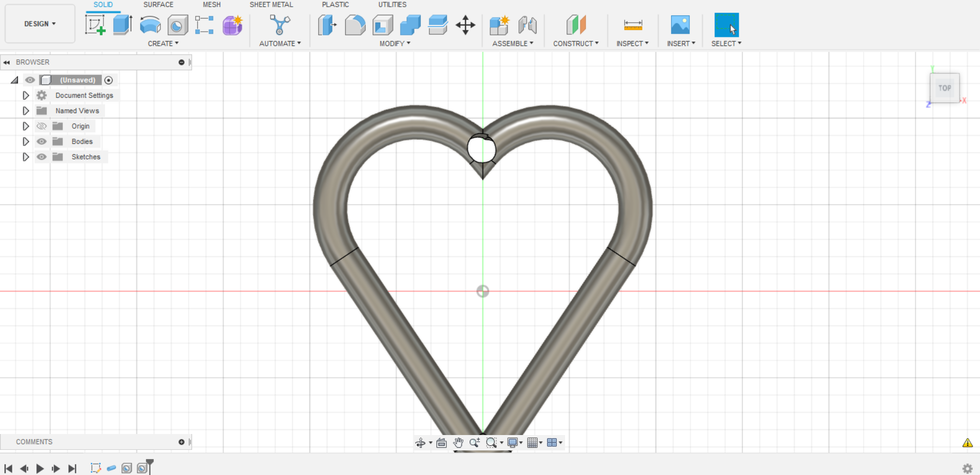Viewport: 980px width, 475px height.
Task: Select the Create Sketch tool
Action: [x=95, y=25]
